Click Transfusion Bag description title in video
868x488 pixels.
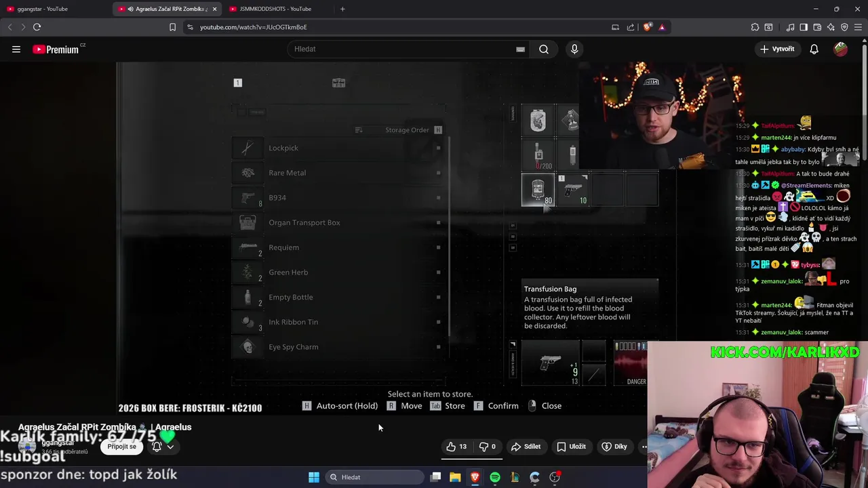[x=550, y=289]
